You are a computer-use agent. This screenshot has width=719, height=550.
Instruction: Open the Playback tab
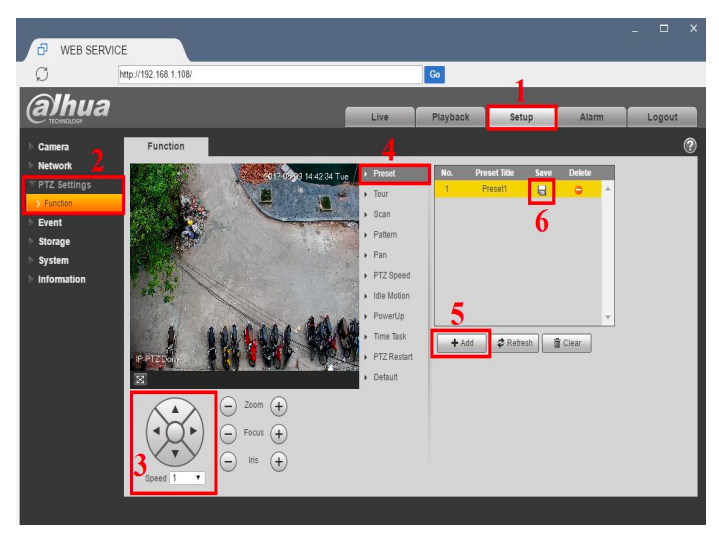(450, 117)
